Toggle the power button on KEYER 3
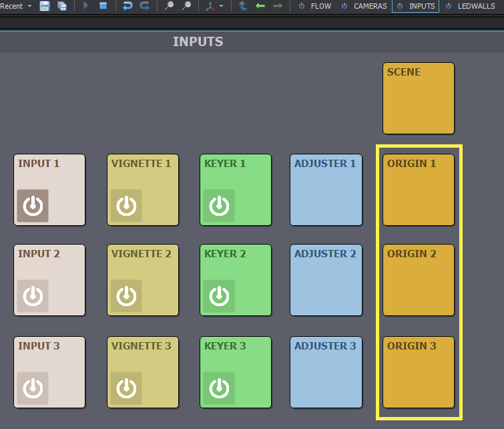This screenshot has width=504, height=429. coord(219,388)
